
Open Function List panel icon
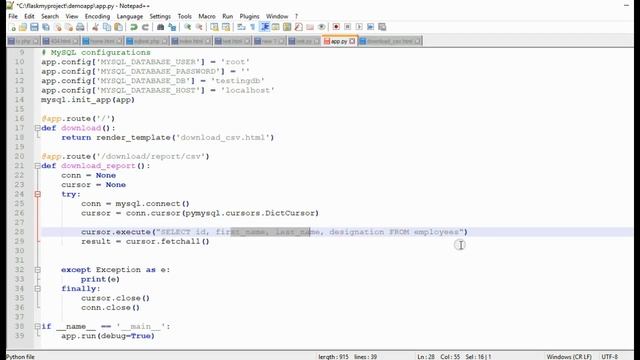click(x=298, y=27)
